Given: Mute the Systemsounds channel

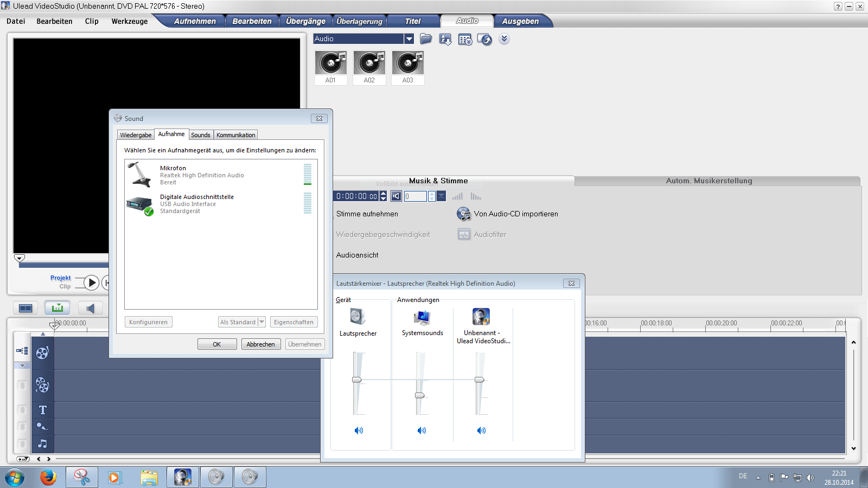Looking at the screenshot, I should pos(422,431).
